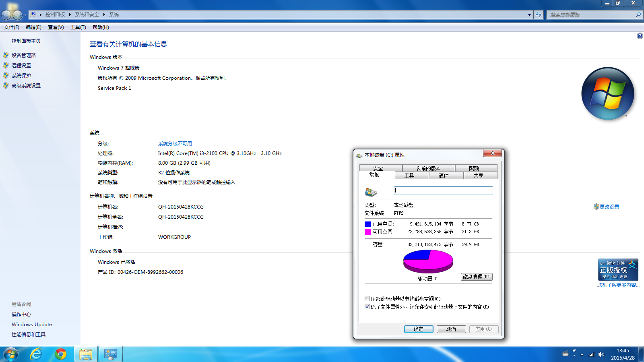Open the 文件(F) menu
The height and width of the screenshot is (362, 644).
pos(11,27)
